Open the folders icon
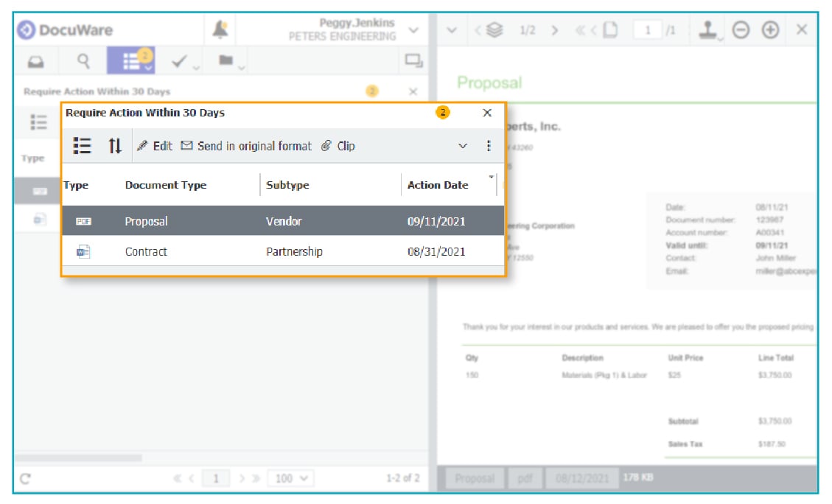Image resolution: width=832 pixels, height=504 pixels. point(227,60)
